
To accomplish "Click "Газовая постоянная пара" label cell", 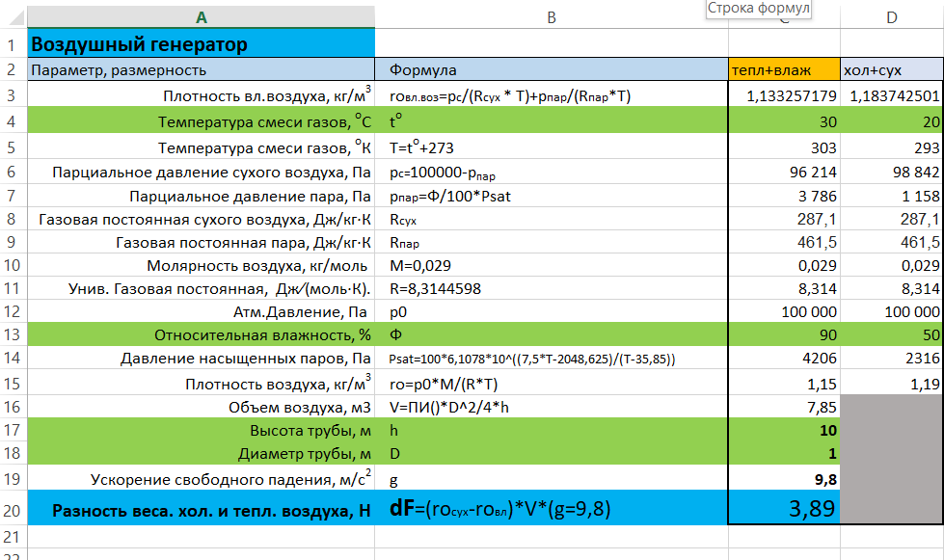I will [202, 242].
